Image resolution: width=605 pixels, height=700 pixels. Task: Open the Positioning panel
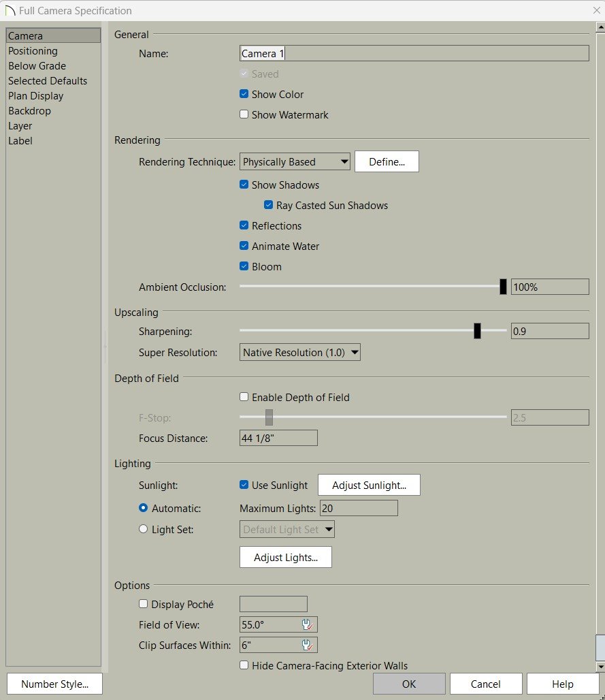point(33,51)
